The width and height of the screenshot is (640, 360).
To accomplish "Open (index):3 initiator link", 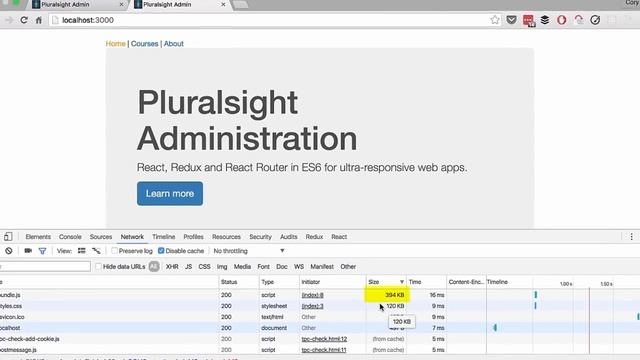I will pos(313,306).
